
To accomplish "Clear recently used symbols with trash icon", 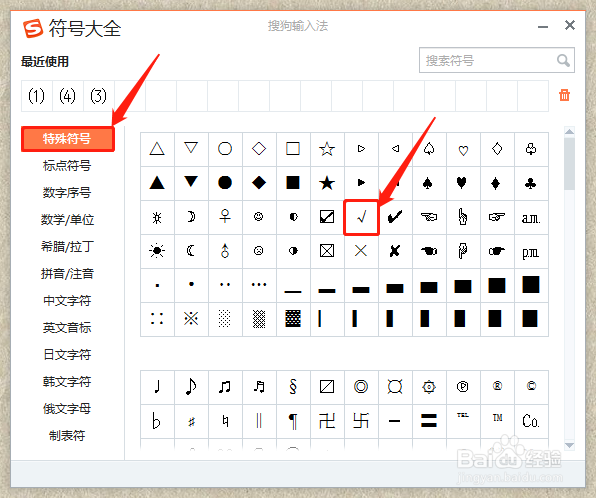I will pyautogui.click(x=564, y=95).
